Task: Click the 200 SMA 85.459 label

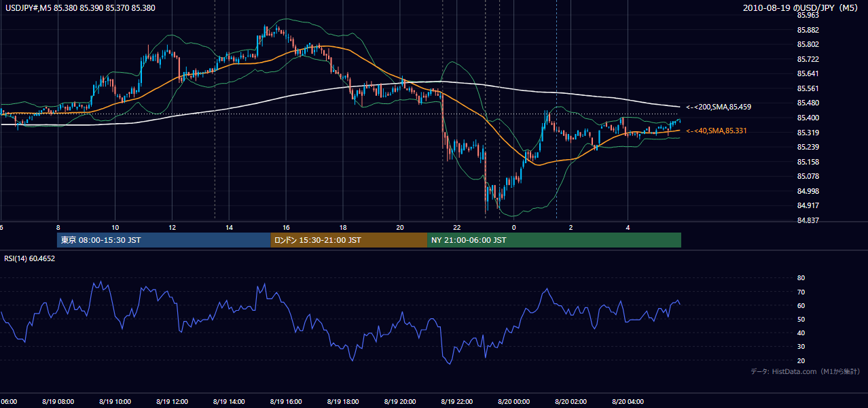Action: (719, 107)
